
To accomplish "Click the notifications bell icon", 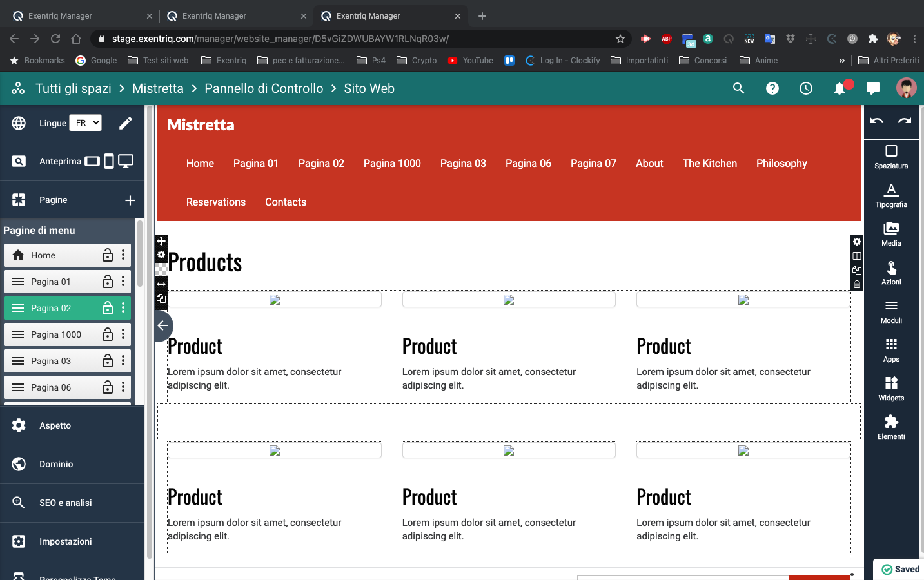I will point(839,88).
